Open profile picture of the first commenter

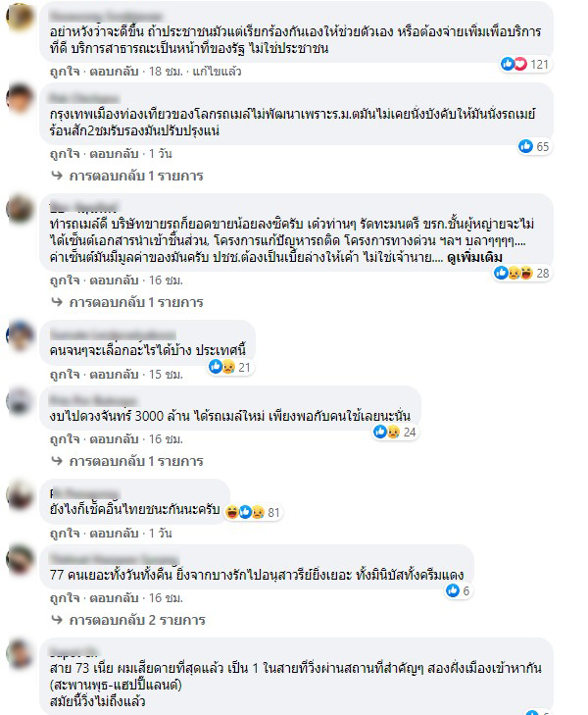pos(20,17)
